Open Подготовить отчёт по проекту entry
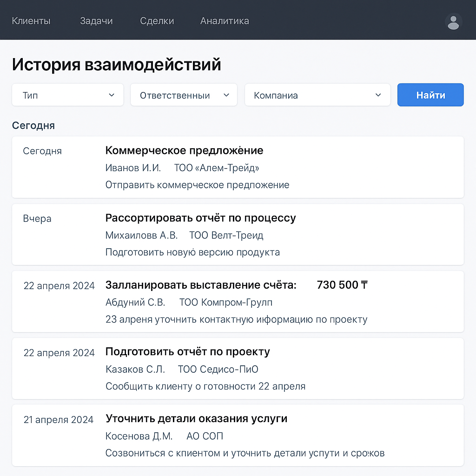 [x=238, y=369]
